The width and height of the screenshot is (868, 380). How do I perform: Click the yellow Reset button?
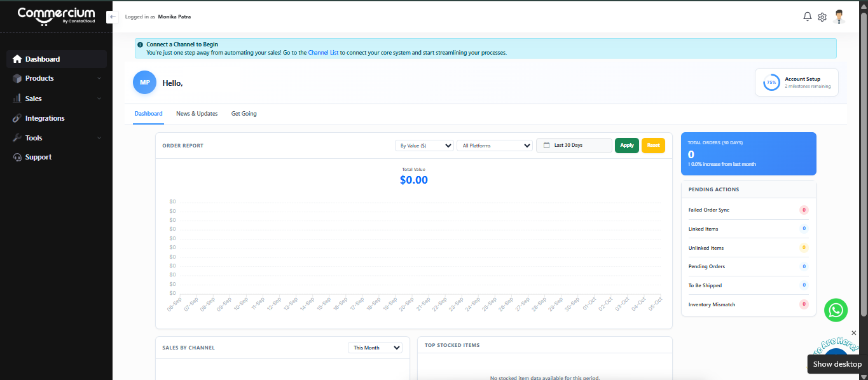pyautogui.click(x=653, y=146)
